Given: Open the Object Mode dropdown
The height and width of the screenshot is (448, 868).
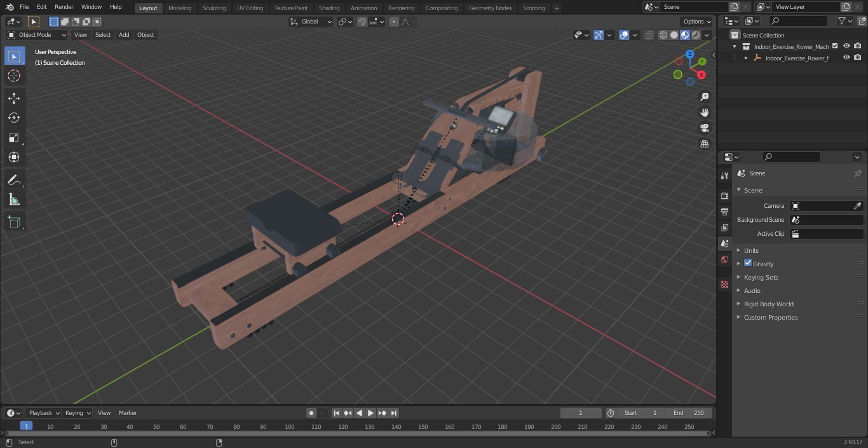Looking at the screenshot, I should point(37,35).
